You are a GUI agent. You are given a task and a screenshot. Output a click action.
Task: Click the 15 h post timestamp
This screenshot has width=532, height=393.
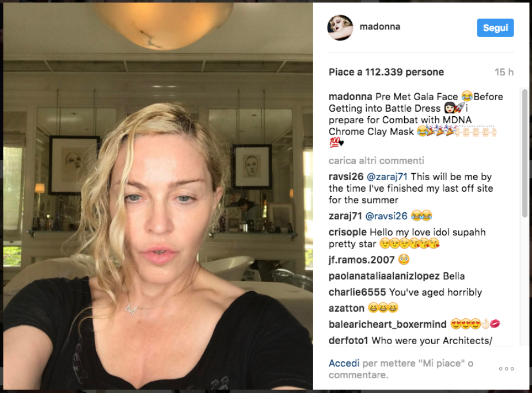pyautogui.click(x=504, y=72)
